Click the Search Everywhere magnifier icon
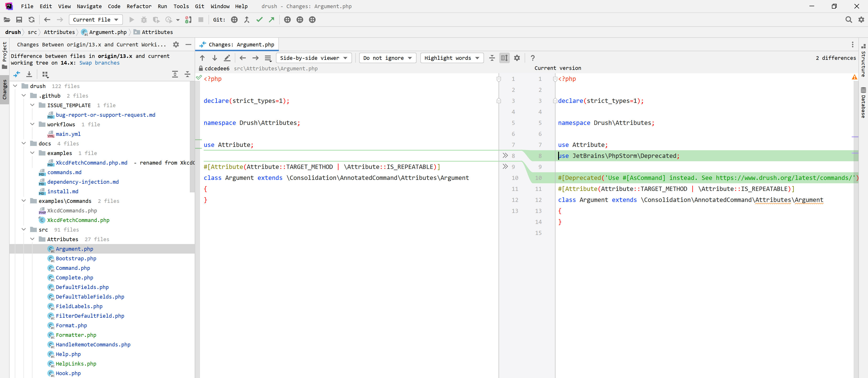Screen dimensions: 868x378 pyautogui.click(x=848, y=20)
